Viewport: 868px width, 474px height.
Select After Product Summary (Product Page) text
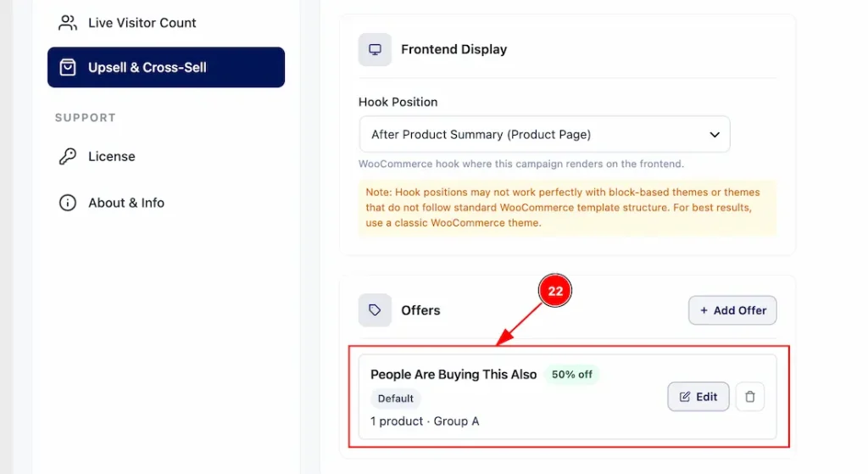(x=481, y=135)
